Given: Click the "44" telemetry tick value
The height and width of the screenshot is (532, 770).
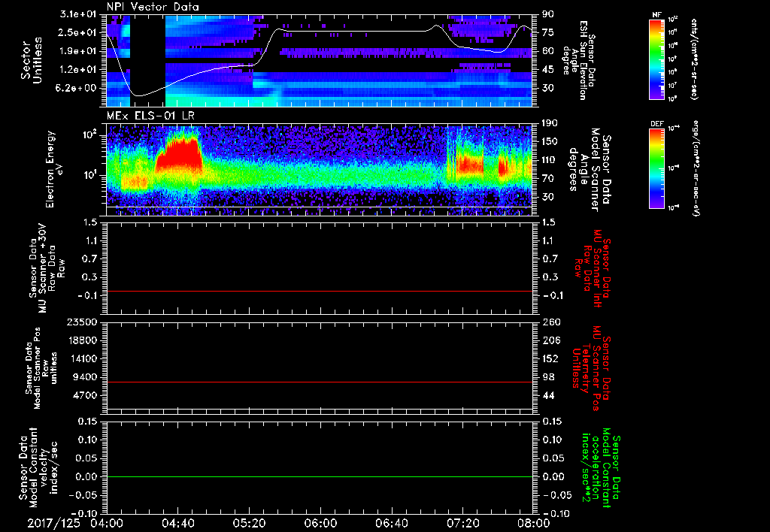Looking at the screenshot, I should [x=548, y=395].
